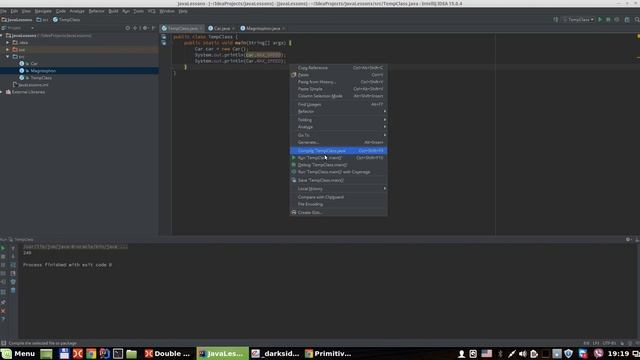
Task: Click the JavaLessons breadcrumb in the navigation bar
Action: (17, 20)
